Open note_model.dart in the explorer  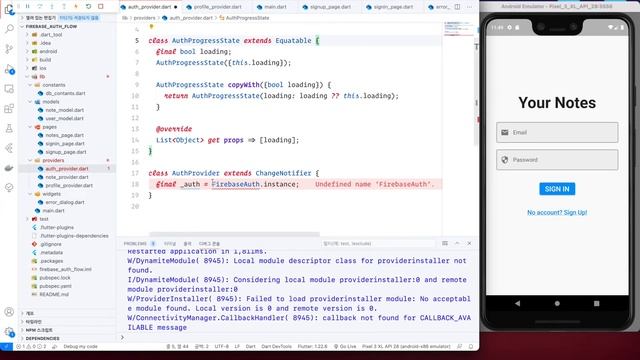pyautogui.click(x=64, y=110)
